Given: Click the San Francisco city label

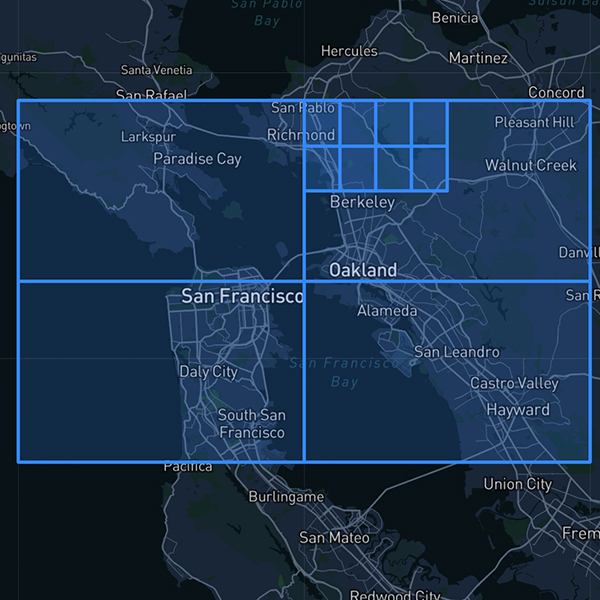Looking at the screenshot, I should 242,296.
